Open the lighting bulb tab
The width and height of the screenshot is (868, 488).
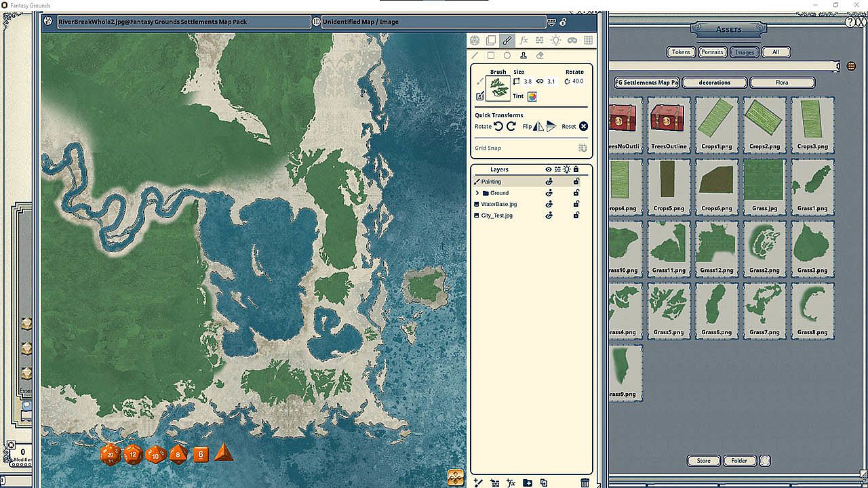click(x=556, y=41)
